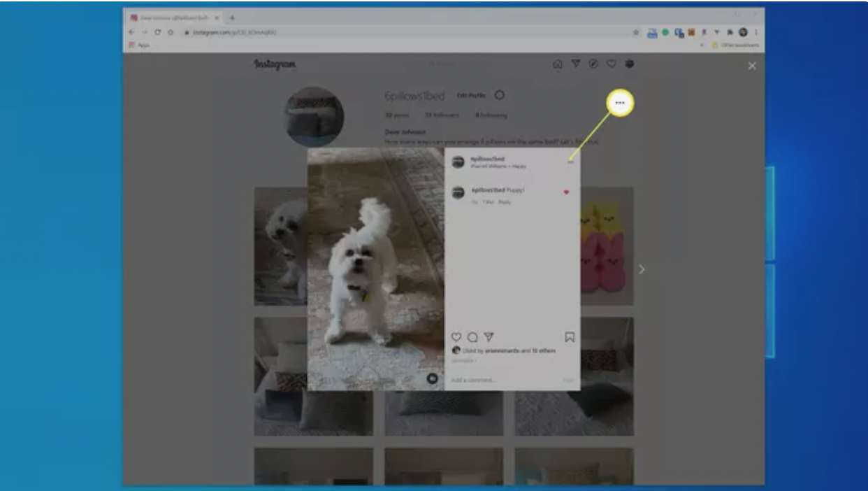Open the post's three-dots options menu

570,161
